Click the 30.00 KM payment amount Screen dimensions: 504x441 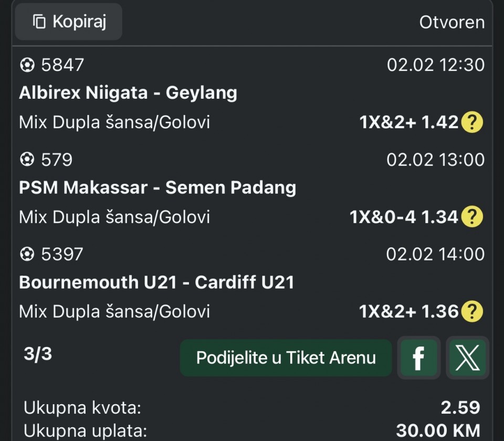click(x=438, y=431)
